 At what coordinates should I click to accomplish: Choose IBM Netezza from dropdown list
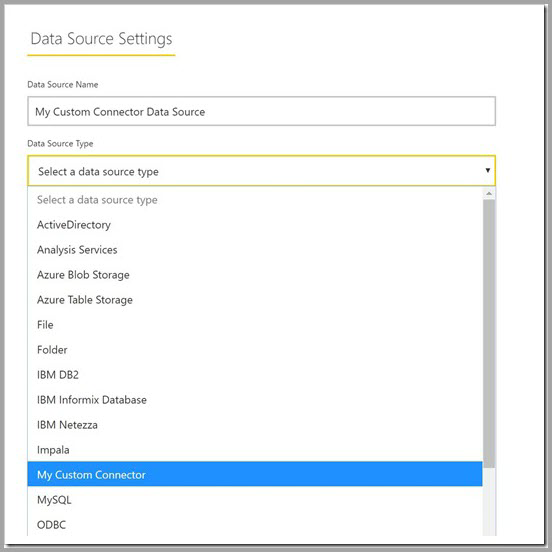(x=255, y=425)
